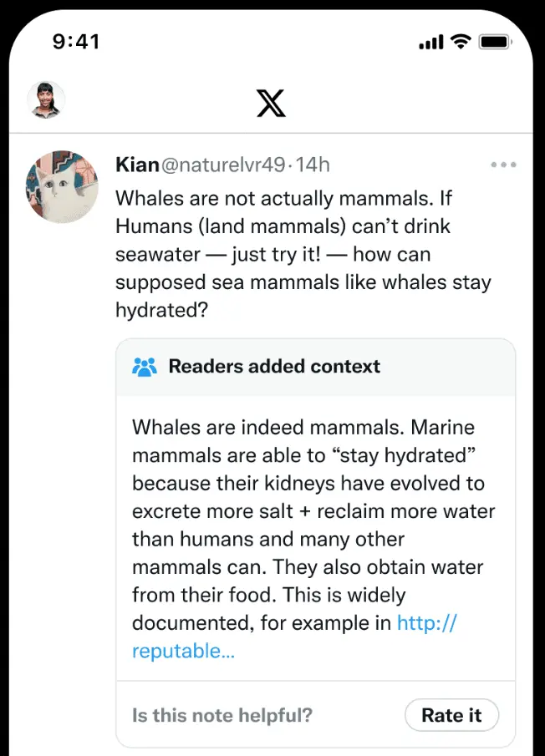Tap the Wi-Fi status icon
Image resolution: width=545 pixels, height=756 pixels.
460,41
